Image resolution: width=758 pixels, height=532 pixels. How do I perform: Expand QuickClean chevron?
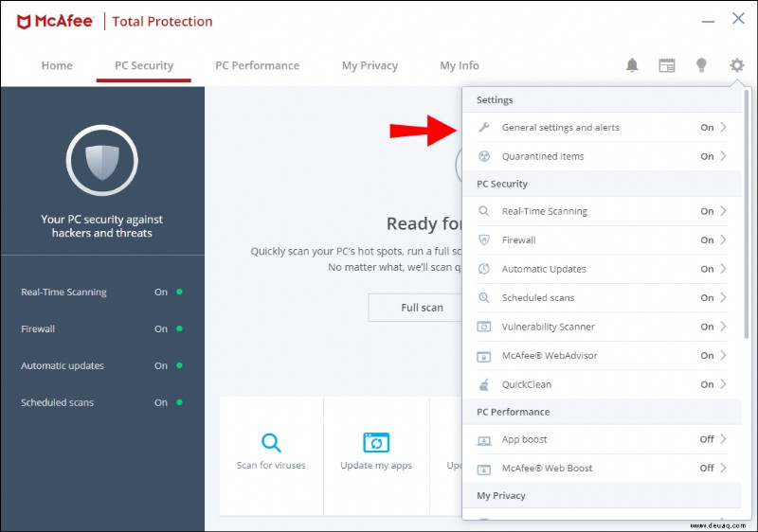(723, 384)
